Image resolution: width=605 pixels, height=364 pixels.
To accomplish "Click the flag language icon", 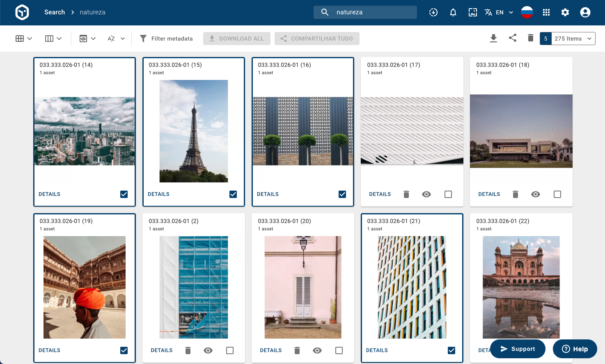I will click(527, 12).
